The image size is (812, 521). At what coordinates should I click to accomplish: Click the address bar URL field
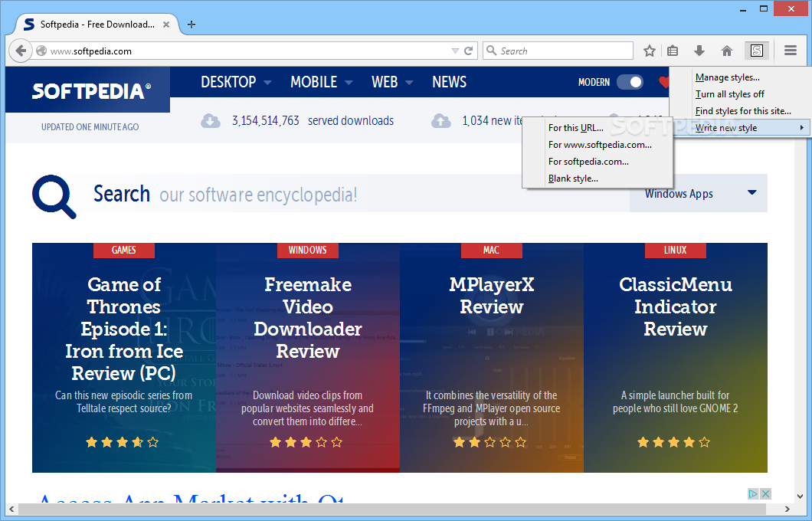pos(248,51)
